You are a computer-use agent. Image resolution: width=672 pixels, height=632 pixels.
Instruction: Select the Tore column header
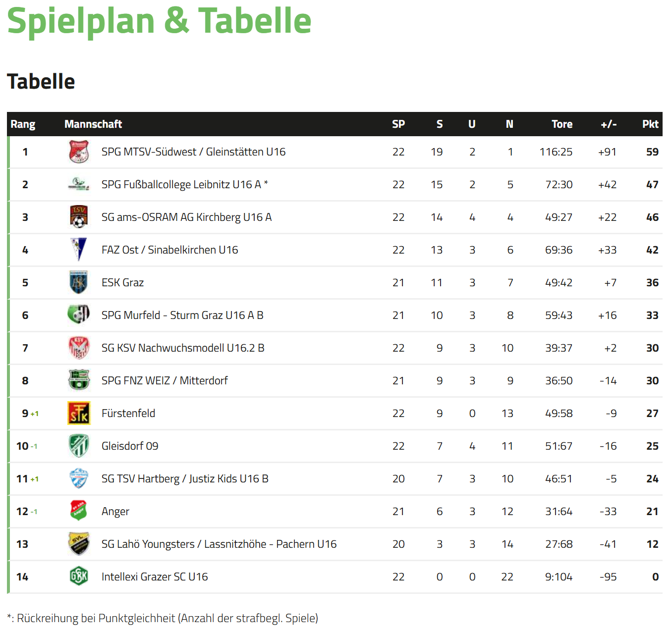[x=562, y=124]
